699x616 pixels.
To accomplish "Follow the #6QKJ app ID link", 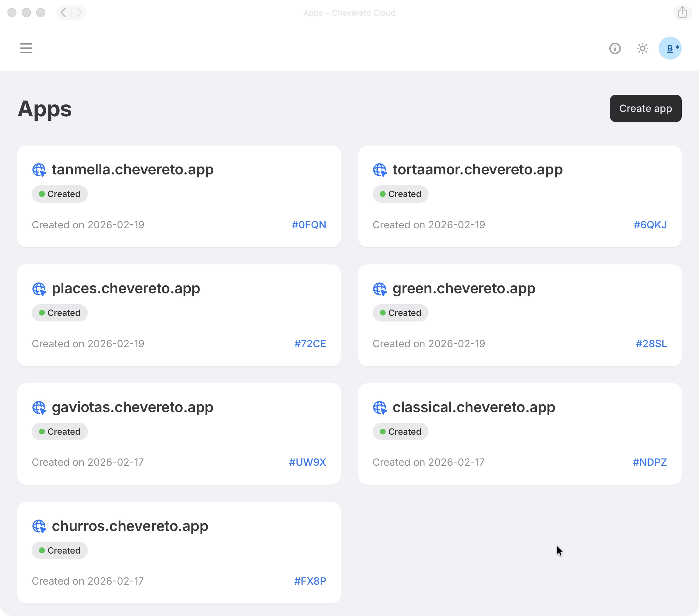I will (650, 225).
